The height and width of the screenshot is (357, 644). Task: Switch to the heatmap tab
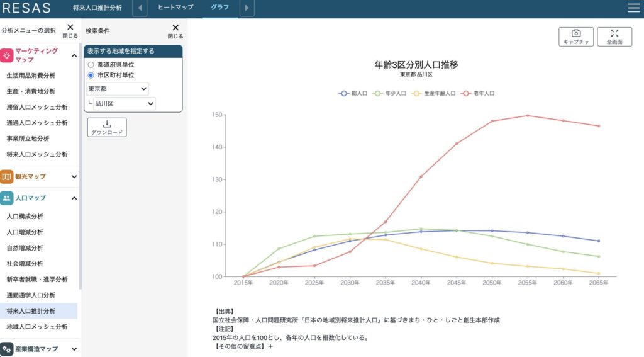(175, 8)
